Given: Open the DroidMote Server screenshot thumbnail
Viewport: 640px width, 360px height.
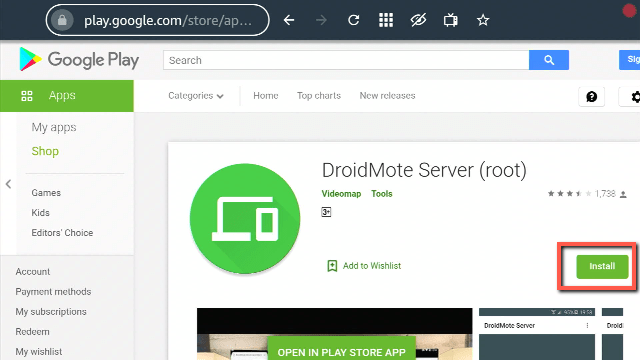Looking at the screenshot, I should click(537, 334).
